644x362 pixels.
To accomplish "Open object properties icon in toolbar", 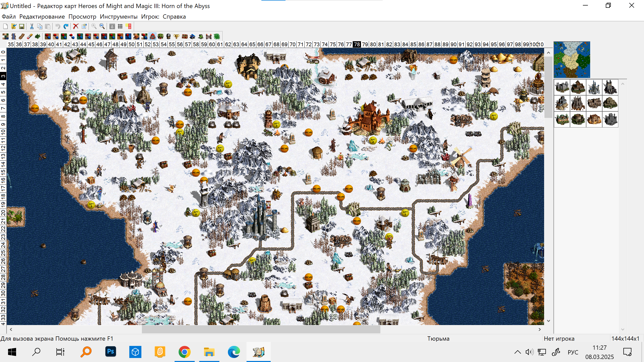I will 84,26.
